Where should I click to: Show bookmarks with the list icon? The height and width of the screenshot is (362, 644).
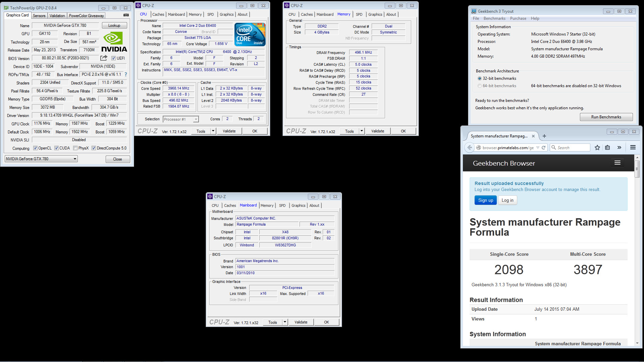tap(607, 147)
